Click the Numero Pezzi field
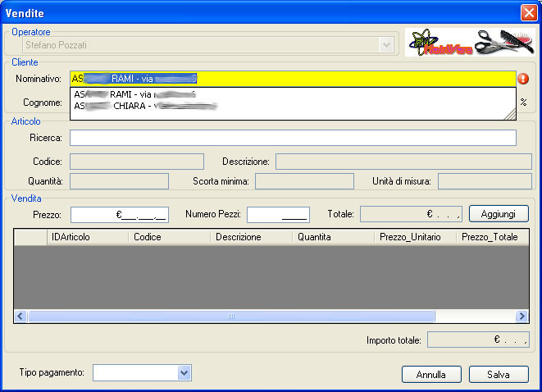This screenshot has height=392, width=542. click(x=278, y=215)
